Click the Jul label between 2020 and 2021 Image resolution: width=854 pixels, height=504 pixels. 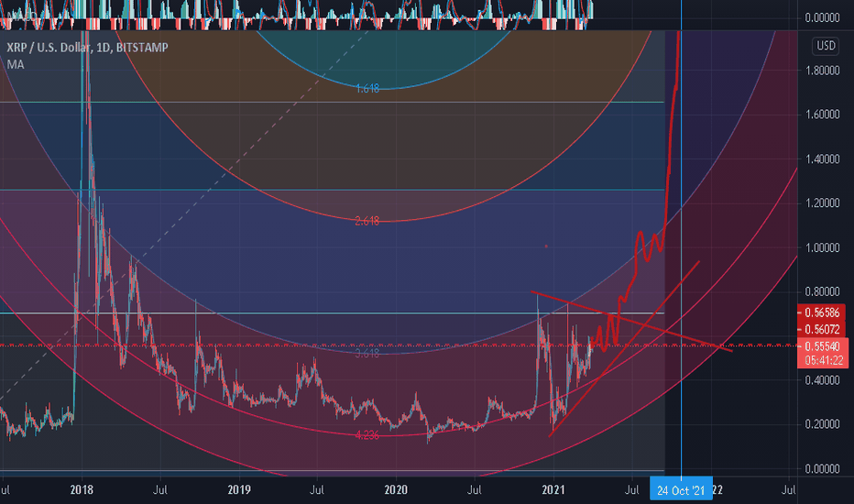point(475,490)
